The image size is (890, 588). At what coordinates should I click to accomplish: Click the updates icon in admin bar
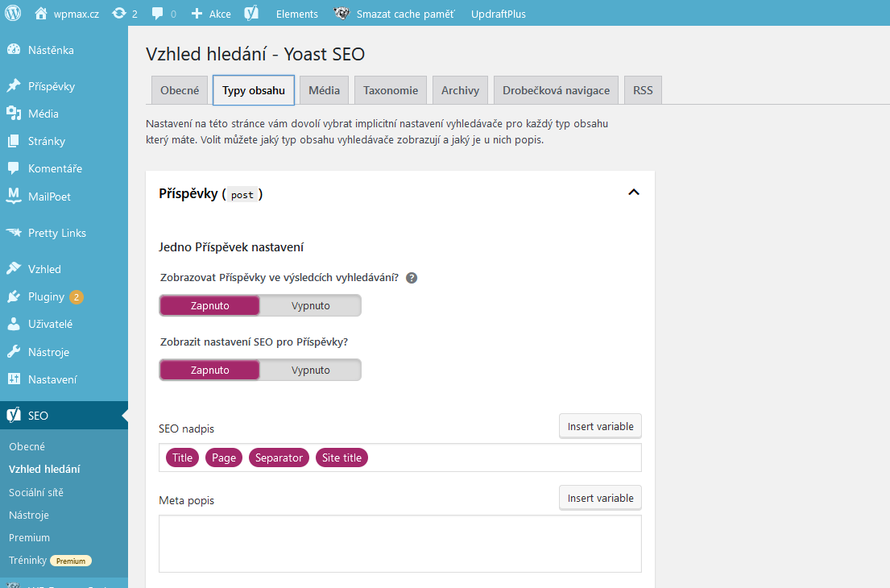[119, 14]
